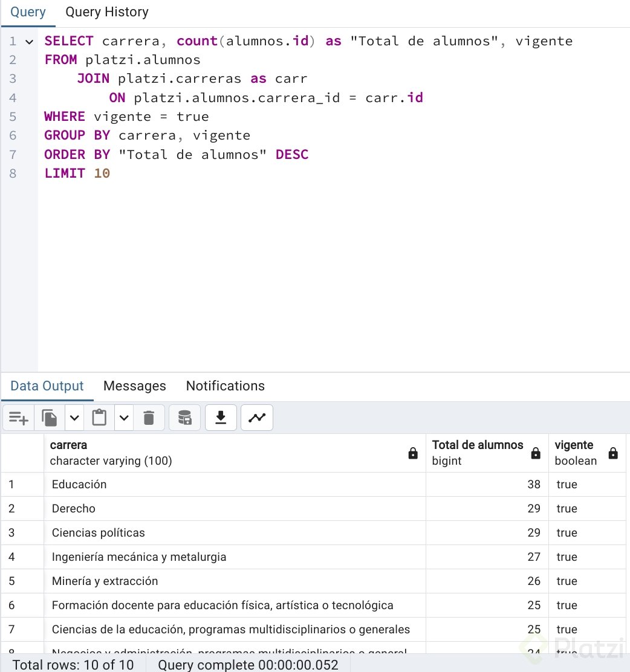
Task: Click line number 5 in editor gutter
Action: [13, 117]
